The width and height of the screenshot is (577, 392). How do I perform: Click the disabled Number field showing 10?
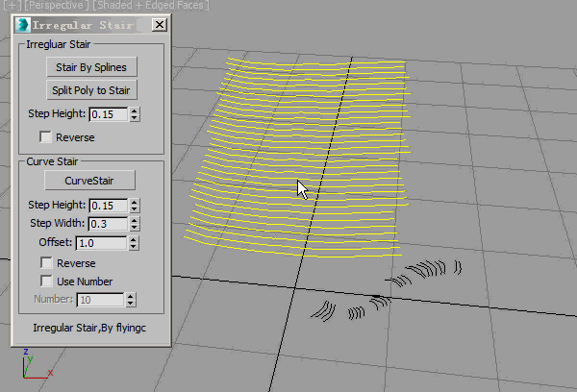pyautogui.click(x=100, y=300)
